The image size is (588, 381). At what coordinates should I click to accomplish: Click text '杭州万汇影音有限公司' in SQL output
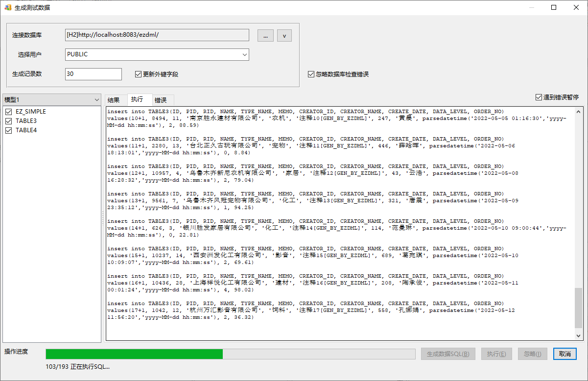pos(224,310)
